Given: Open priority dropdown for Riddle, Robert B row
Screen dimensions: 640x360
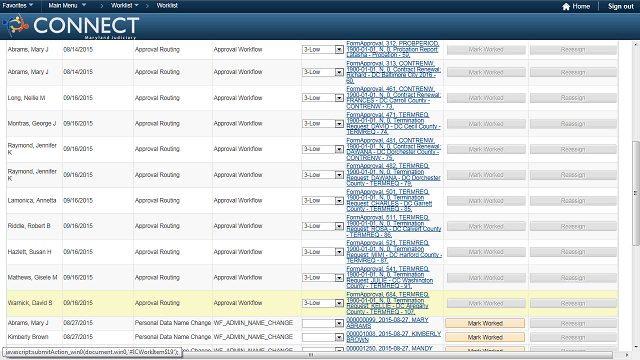Looking at the screenshot, I should pyautogui.click(x=323, y=226).
